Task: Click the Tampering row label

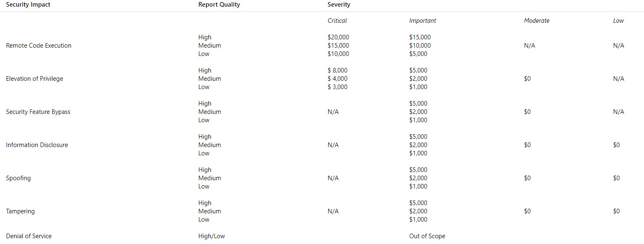Action: pyautogui.click(x=20, y=211)
